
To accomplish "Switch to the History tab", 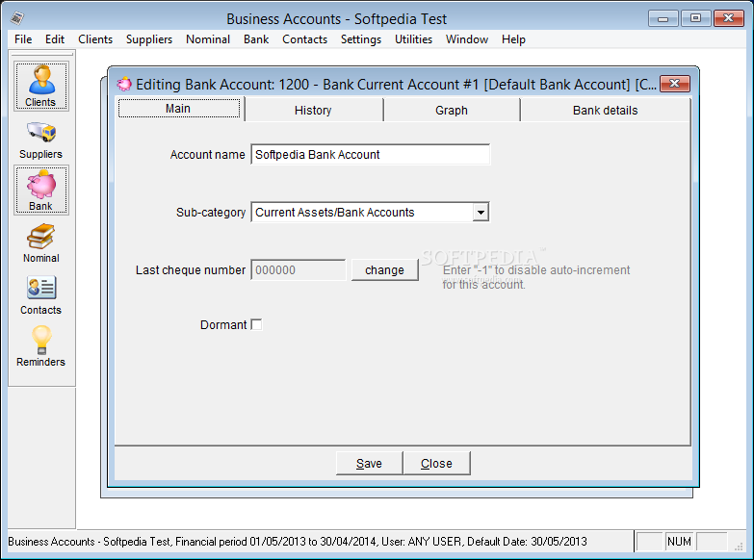I will (x=313, y=110).
